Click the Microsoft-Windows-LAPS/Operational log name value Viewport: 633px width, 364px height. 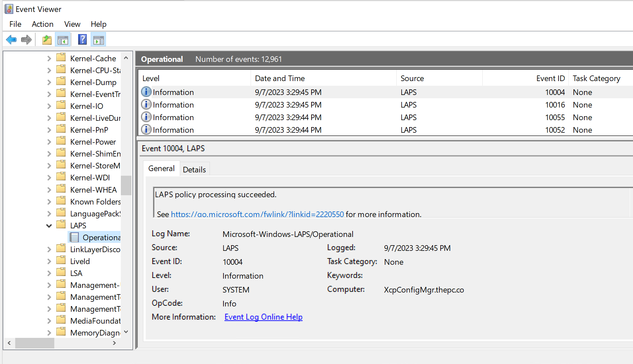288,234
